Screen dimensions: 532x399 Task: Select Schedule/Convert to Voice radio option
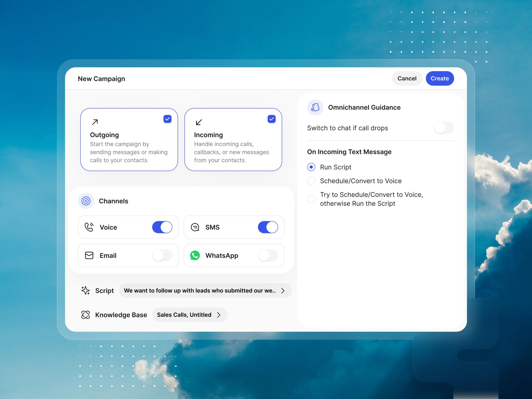(x=311, y=181)
